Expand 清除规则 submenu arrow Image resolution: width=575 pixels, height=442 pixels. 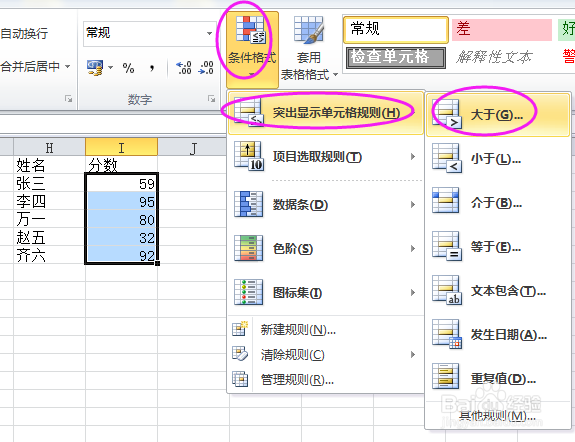pos(413,354)
